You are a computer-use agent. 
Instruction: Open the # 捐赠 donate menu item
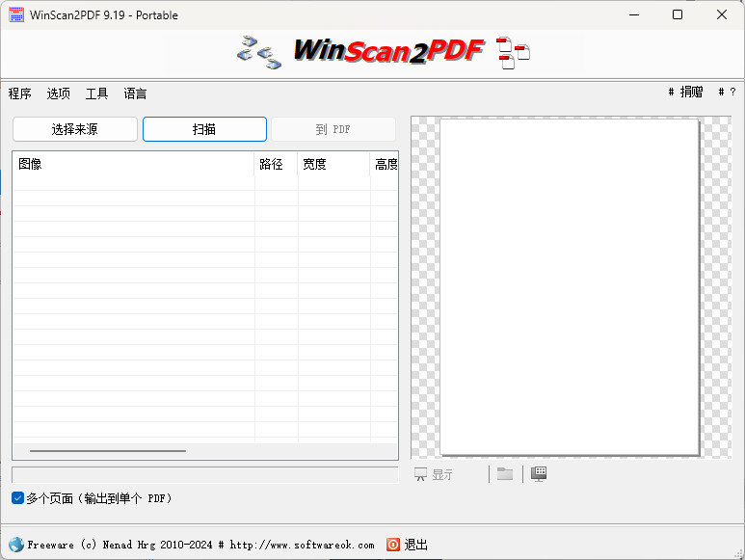[685, 92]
